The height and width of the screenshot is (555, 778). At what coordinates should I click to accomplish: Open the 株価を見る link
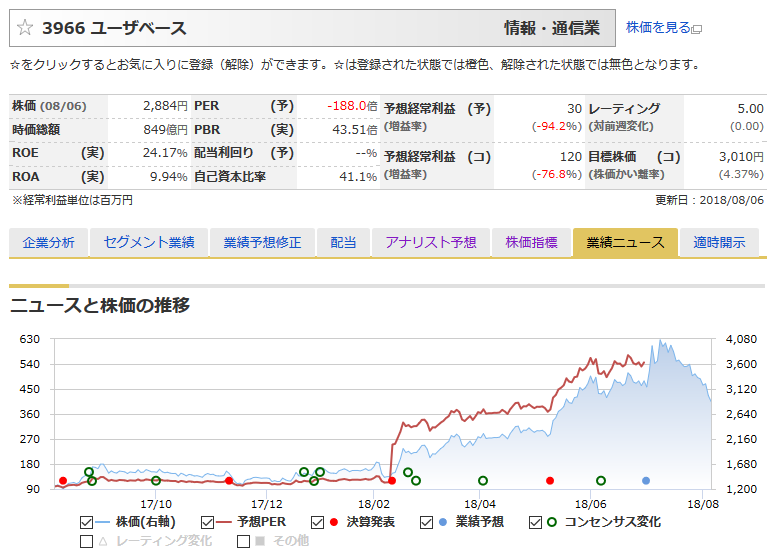(658, 28)
